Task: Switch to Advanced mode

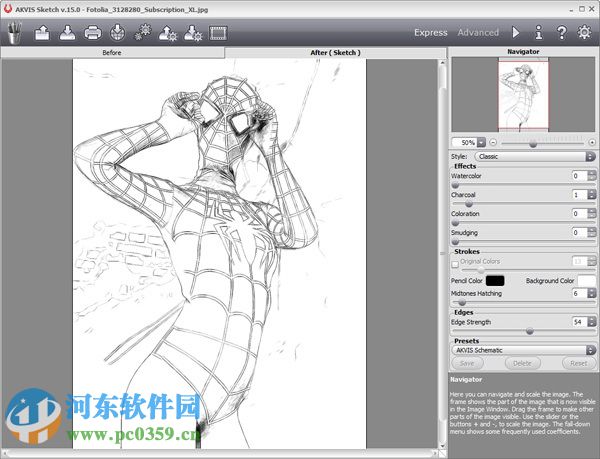Action: pos(478,33)
